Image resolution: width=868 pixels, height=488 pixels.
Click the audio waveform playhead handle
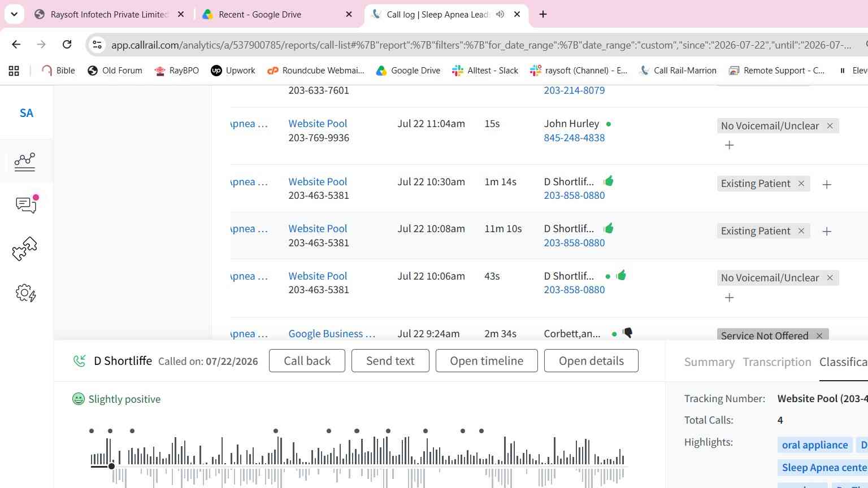[111, 466]
